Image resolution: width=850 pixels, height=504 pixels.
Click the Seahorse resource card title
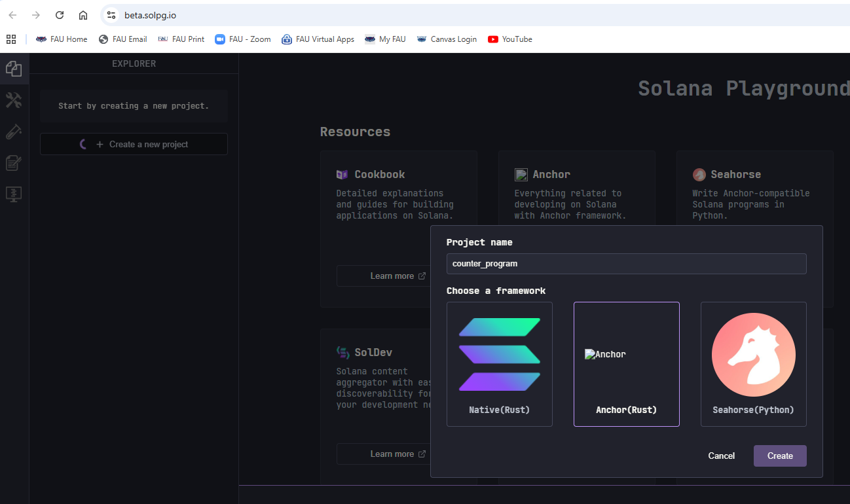pos(736,175)
